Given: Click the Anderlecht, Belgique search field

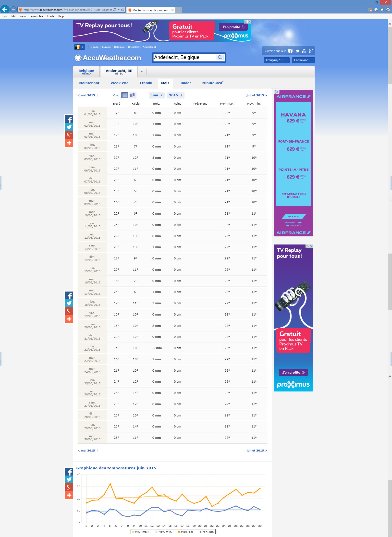Looking at the screenshot, I should (x=184, y=57).
